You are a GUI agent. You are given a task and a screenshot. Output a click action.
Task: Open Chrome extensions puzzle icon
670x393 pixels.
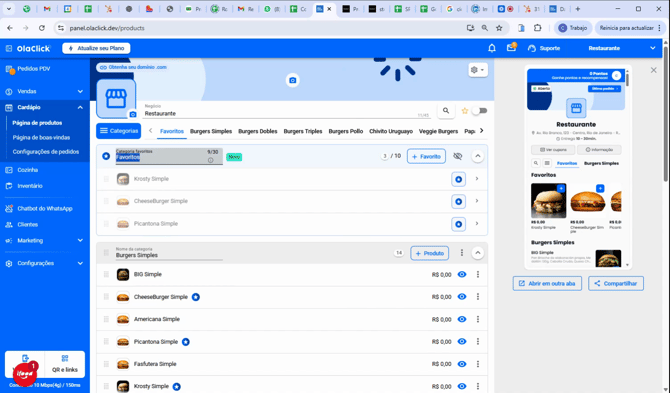click(538, 28)
